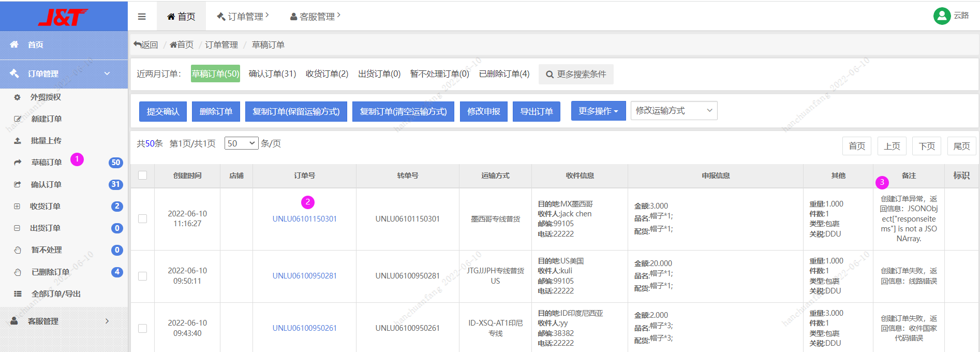Click the hammer icon beside sidebar 订单管理
Screen dimensions: 980x352
pyautogui.click(x=14, y=74)
